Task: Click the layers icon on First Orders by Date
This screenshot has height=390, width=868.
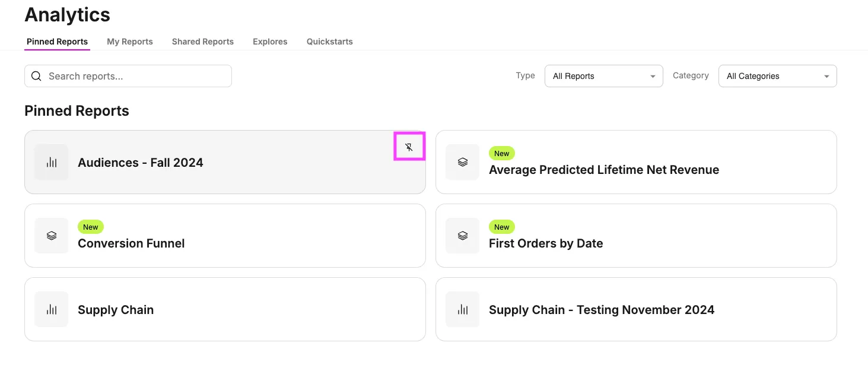Action: (463, 236)
